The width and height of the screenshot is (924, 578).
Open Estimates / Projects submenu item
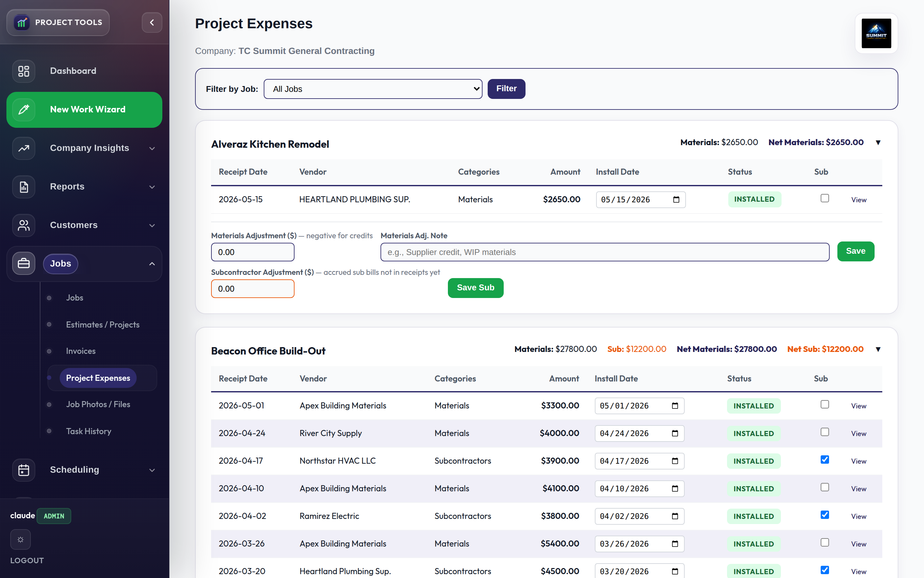(102, 325)
